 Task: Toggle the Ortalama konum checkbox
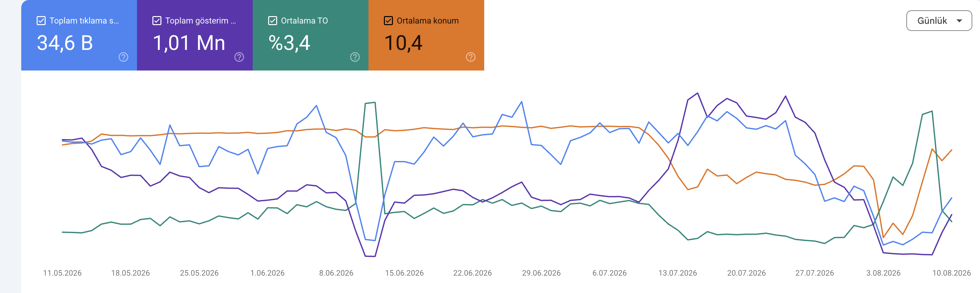pyautogui.click(x=388, y=21)
